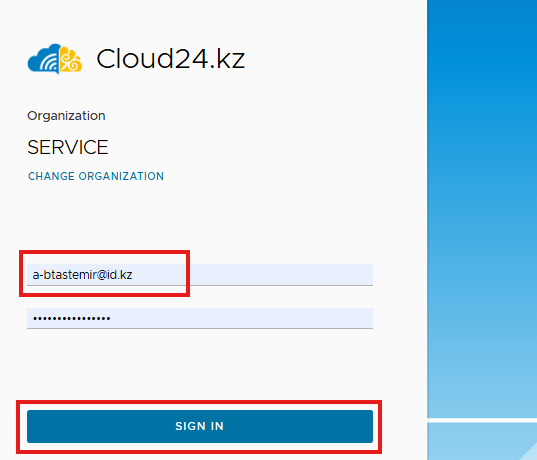
Task: Click the blue gradient panel on the right
Action: pos(482,206)
